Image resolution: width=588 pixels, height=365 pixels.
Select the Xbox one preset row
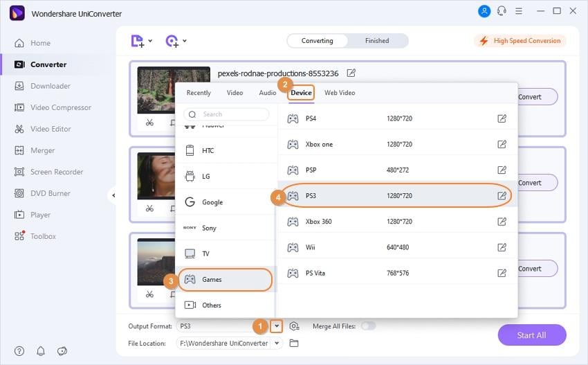(397, 144)
